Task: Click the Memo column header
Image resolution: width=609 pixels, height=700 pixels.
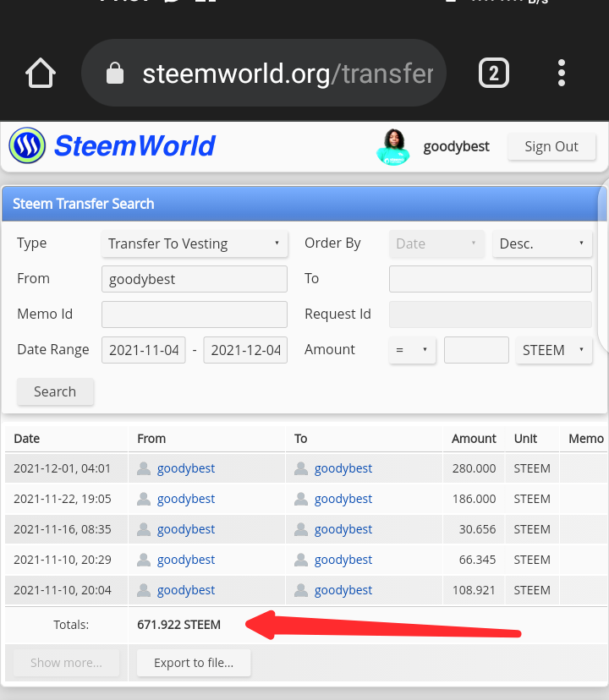Action: click(x=586, y=439)
